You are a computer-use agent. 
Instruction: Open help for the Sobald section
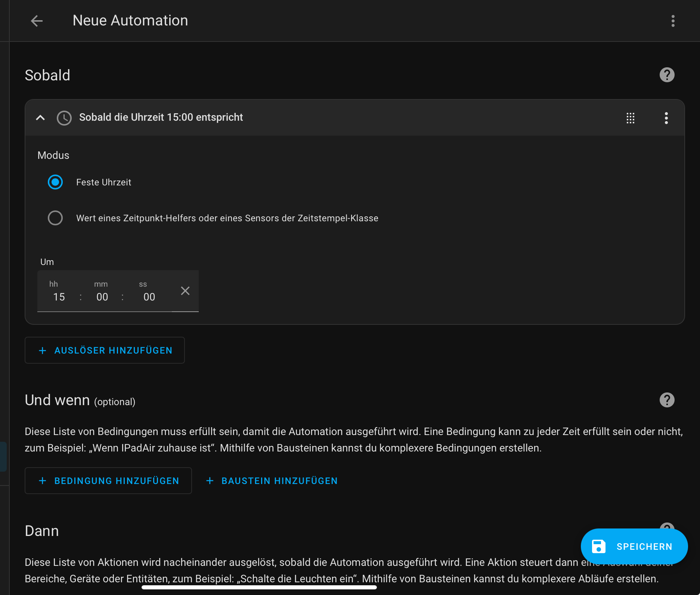667,75
